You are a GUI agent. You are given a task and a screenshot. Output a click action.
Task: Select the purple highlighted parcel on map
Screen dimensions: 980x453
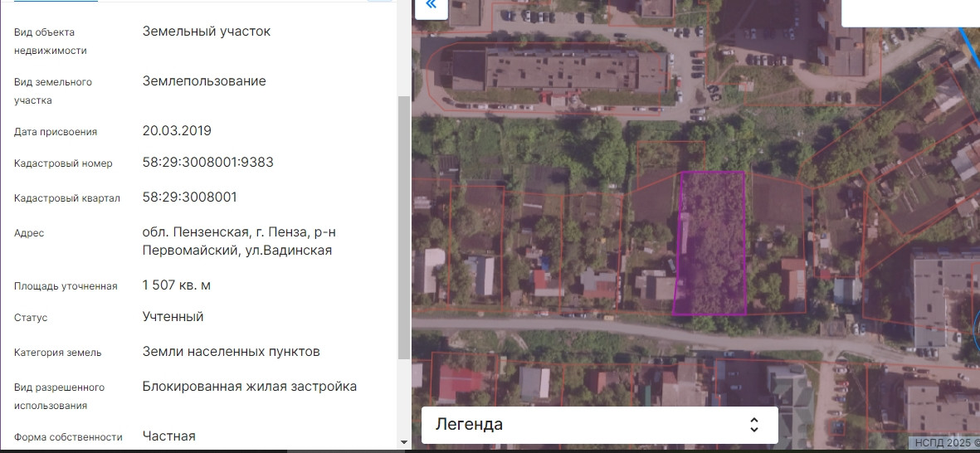tap(709, 245)
